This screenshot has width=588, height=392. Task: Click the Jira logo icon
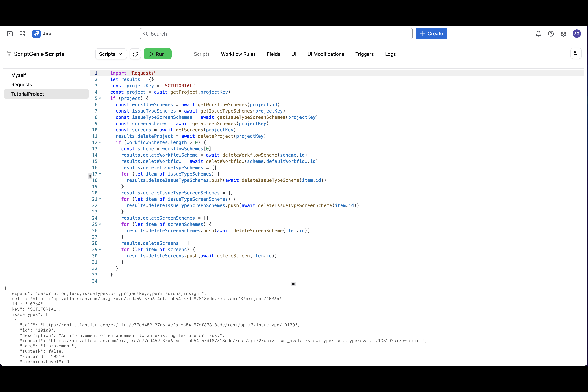36,34
